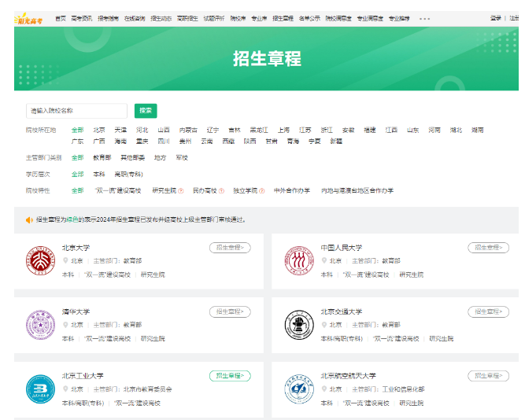Filter schools by 四川 location
Viewport: 525px width, 420px height.
coord(164,142)
